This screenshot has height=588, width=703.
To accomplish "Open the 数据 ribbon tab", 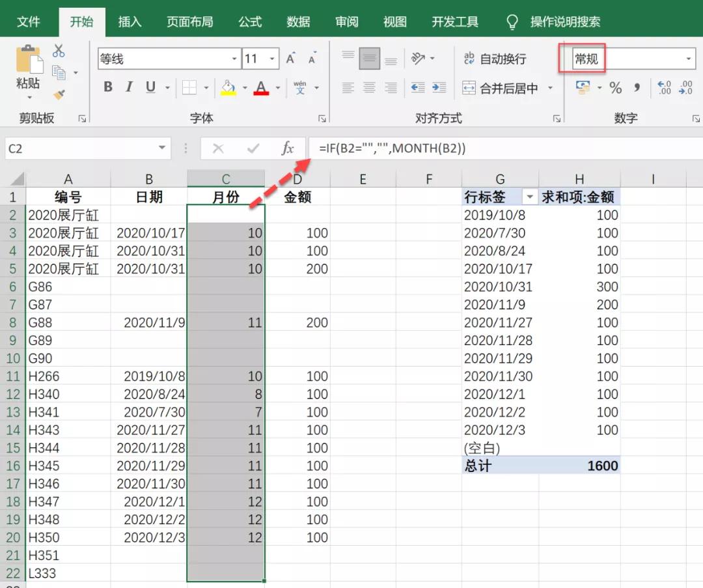I will tap(298, 21).
